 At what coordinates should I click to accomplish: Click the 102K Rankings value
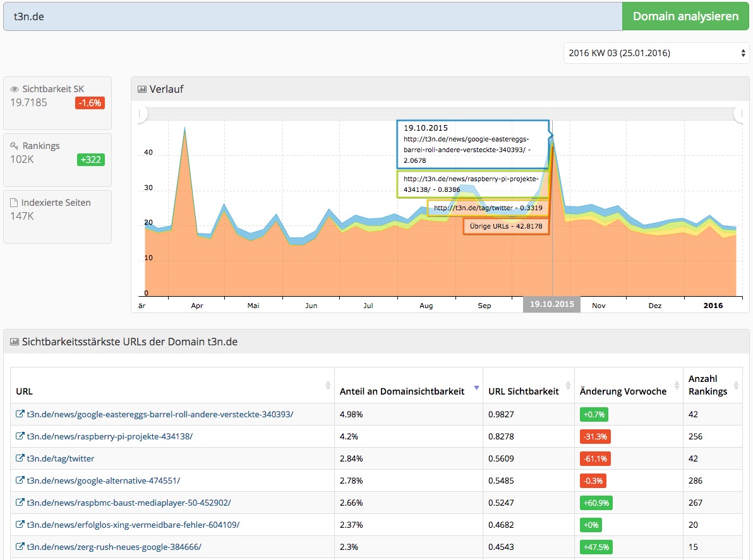click(22, 159)
